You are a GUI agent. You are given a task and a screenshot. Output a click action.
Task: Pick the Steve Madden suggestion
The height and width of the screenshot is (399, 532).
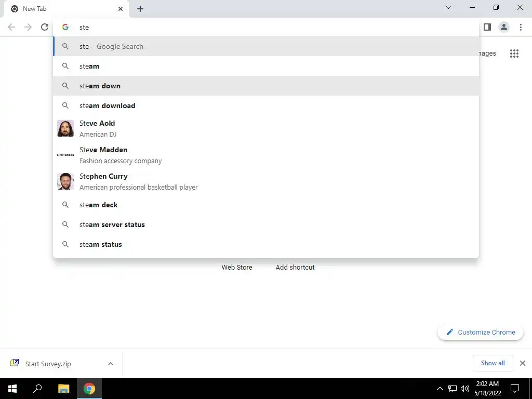click(x=266, y=155)
